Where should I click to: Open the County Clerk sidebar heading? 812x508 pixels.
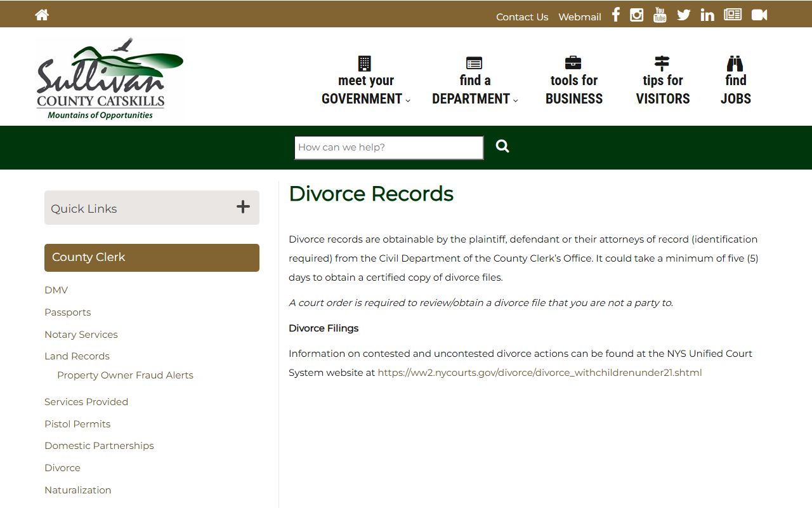[x=152, y=258]
